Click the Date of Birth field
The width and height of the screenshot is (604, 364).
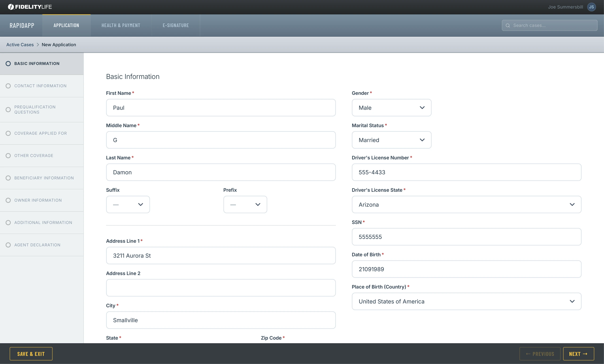point(466,269)
